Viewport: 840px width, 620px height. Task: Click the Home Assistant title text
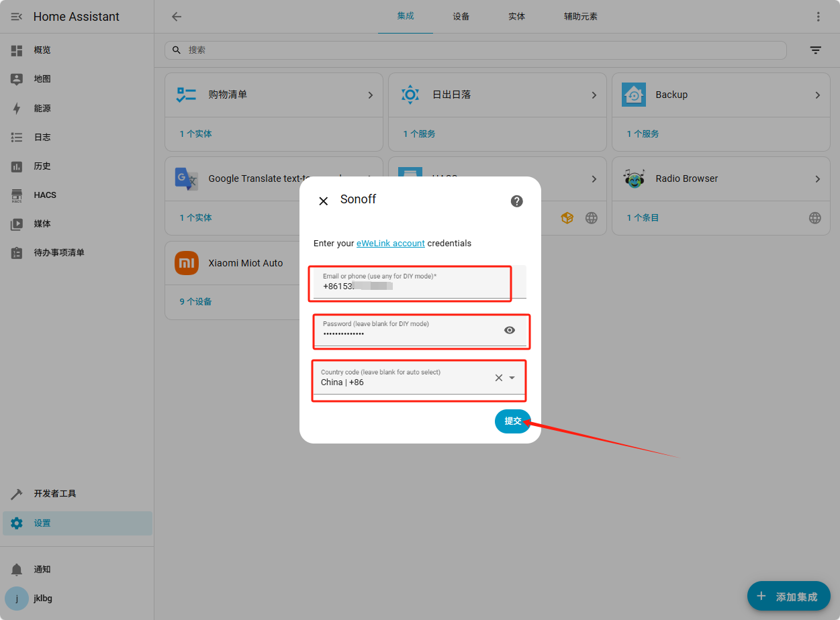click(77, 17)
